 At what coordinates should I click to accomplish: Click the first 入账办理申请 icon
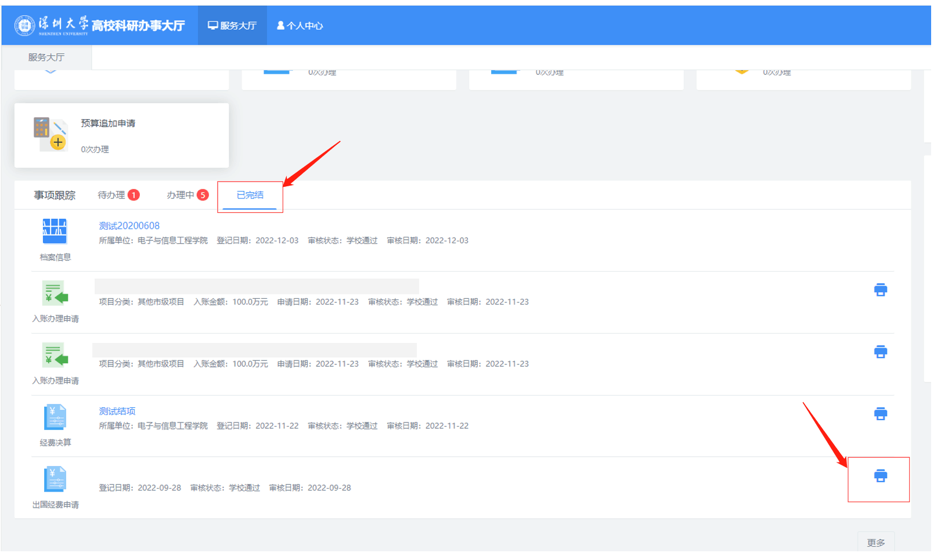pyautogui.click(x=55, y=293)
